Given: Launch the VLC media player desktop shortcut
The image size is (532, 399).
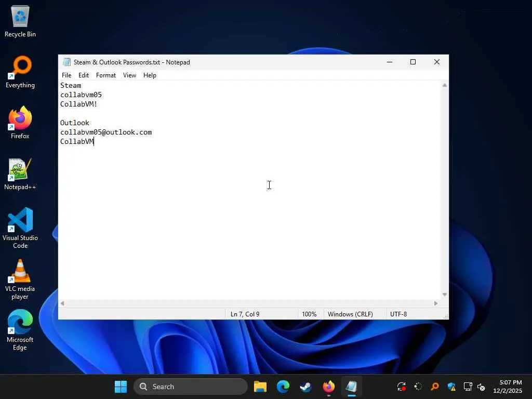Looking at the screenshot, I should (x=20, y=279).
